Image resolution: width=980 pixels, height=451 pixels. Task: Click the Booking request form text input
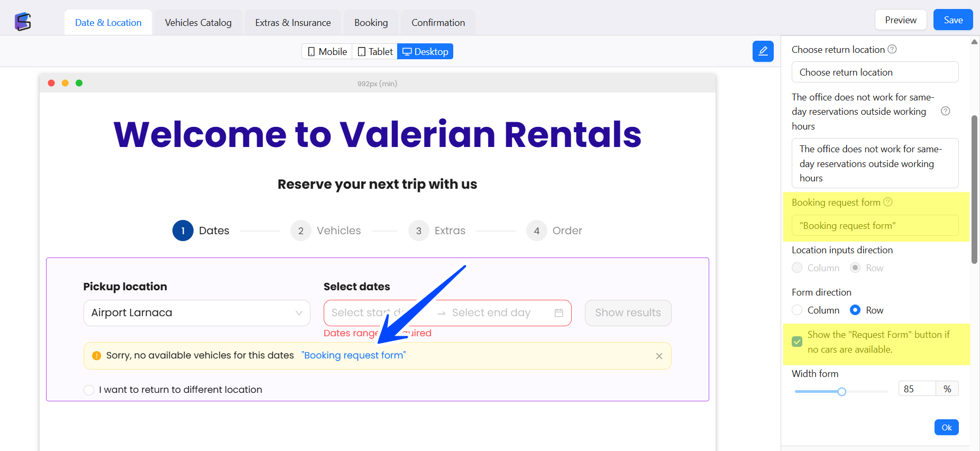874,226
